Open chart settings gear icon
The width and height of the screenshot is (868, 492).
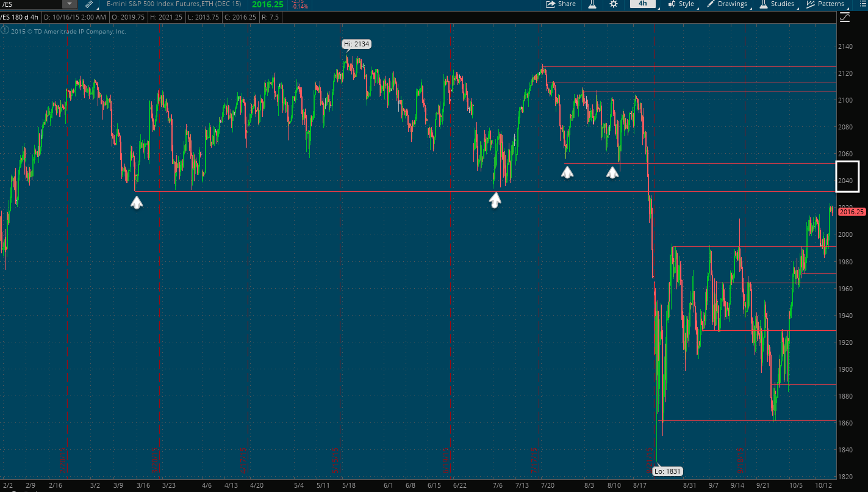coord(614,4)
